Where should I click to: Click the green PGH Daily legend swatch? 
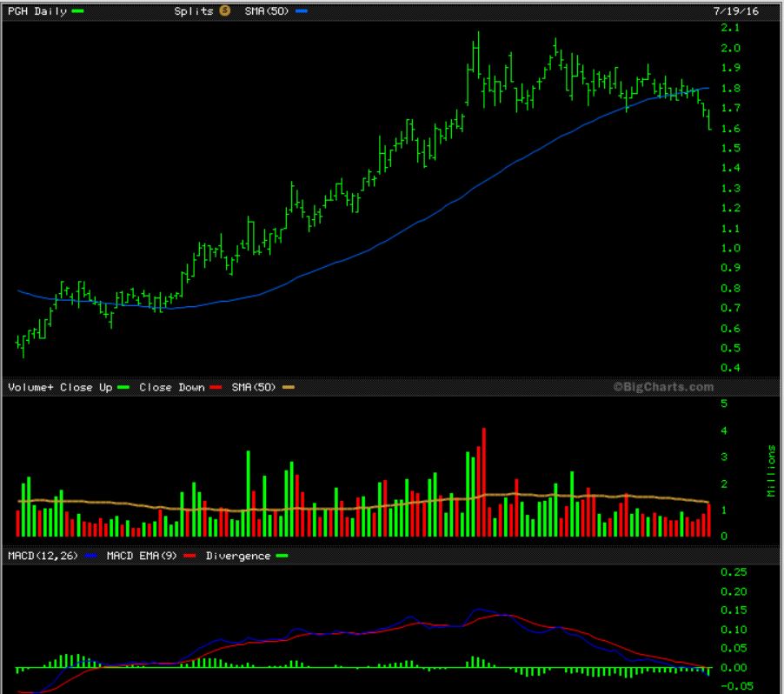coord(78,11)
